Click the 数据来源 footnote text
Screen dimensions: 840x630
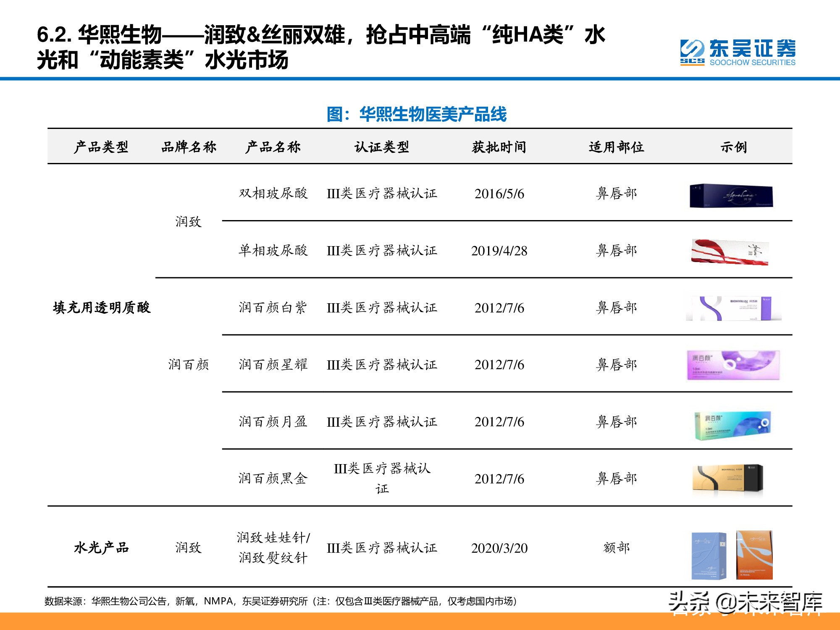pos(280,601)
